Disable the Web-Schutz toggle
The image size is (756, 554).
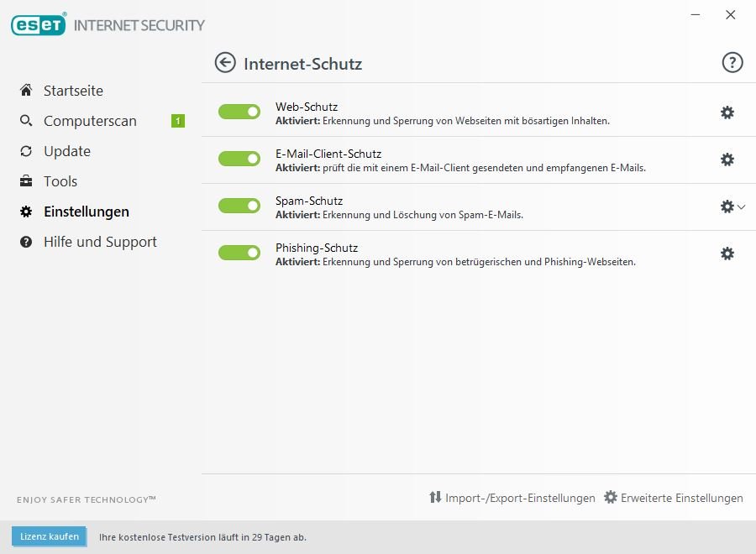point(239,112)
